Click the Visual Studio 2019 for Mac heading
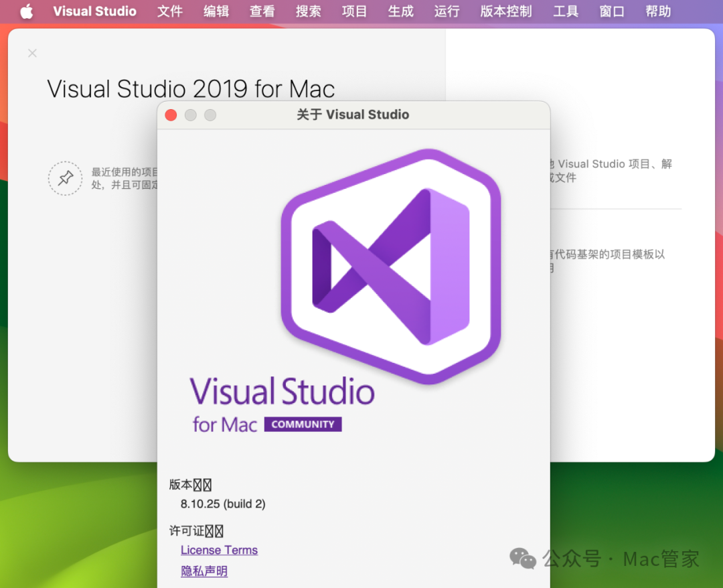 pyautogui.click(x=191, y=89)
